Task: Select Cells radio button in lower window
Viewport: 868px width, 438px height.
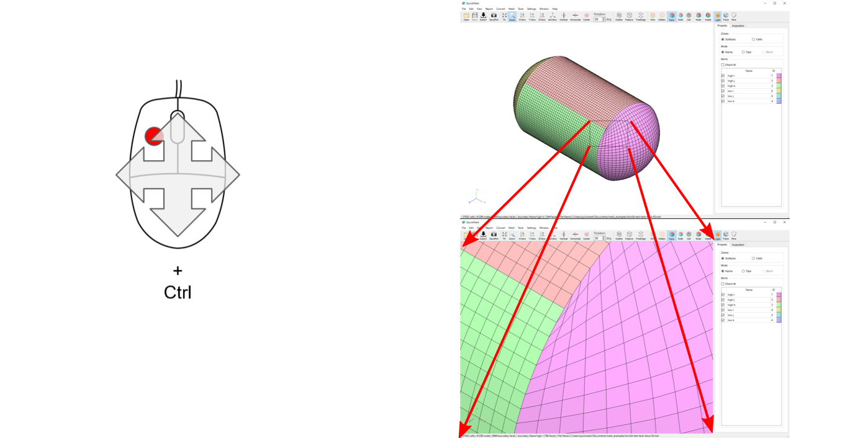Action: pos(754,258)
